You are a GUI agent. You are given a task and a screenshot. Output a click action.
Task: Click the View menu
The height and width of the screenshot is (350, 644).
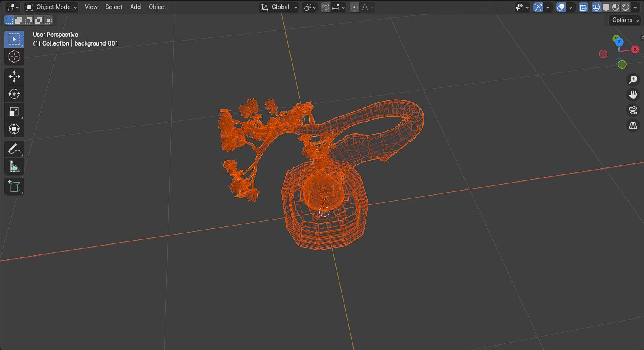(x=91, y=7)
